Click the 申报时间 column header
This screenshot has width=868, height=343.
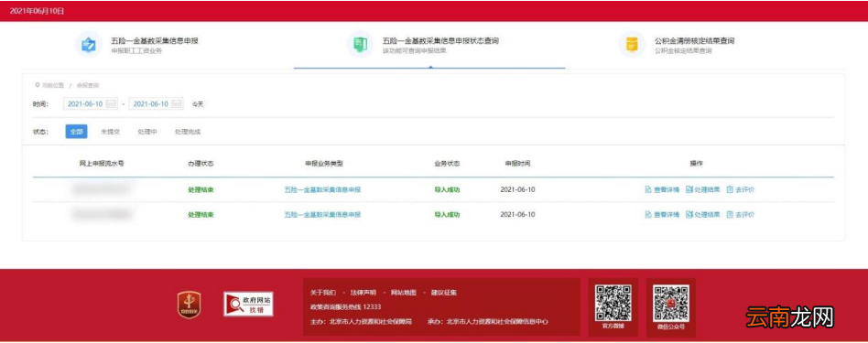517,164
